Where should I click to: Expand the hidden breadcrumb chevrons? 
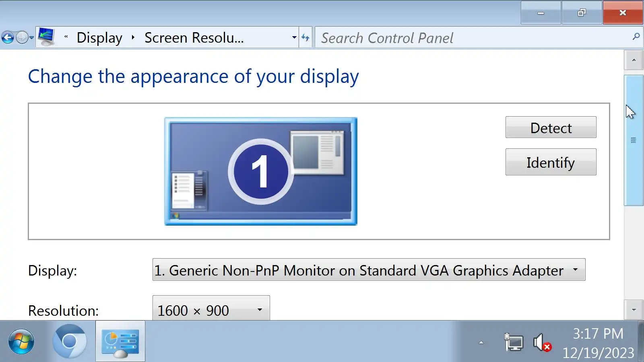(x=66, y=37)
